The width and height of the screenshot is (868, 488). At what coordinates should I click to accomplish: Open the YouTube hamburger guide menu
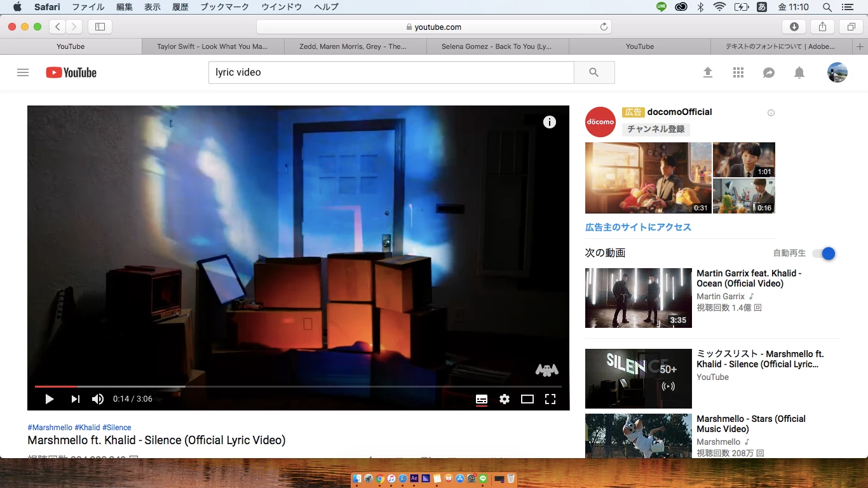pos(23,72)
